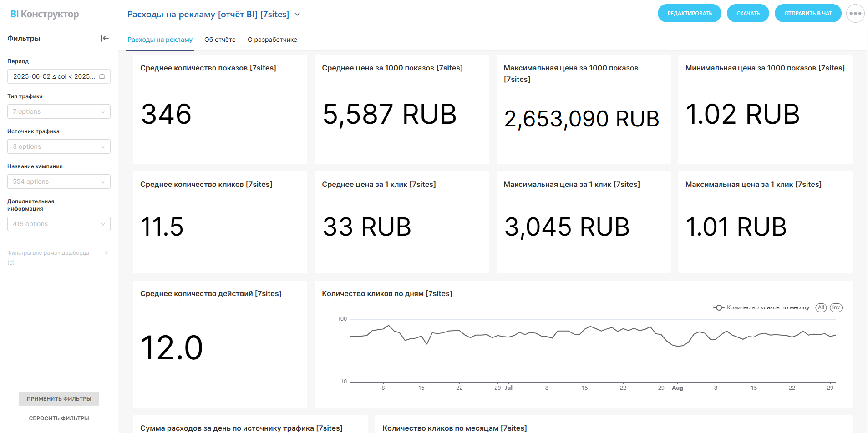Open the О разработчике tab
This screenshot has height=433, width=868.
click(x=272, y=40)
